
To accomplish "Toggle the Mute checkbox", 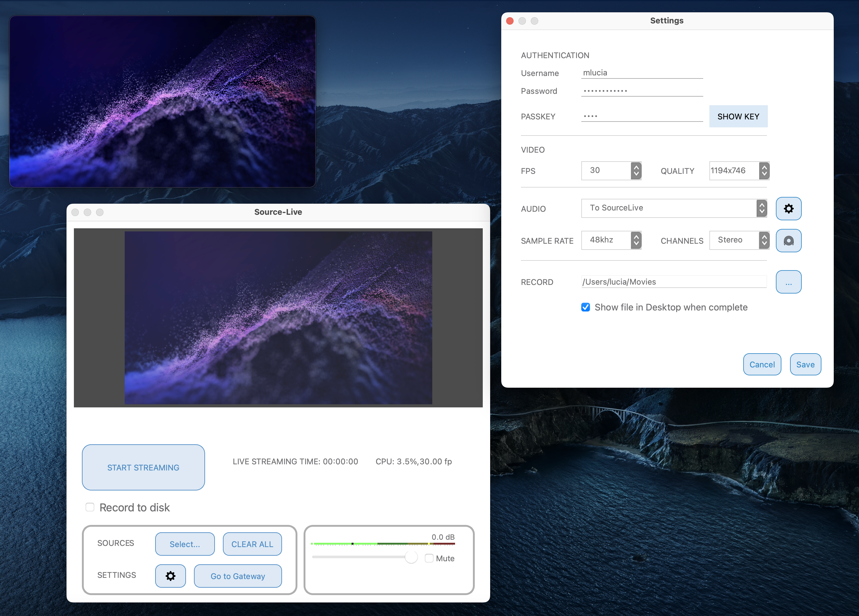I will click(x=429, y=558).
